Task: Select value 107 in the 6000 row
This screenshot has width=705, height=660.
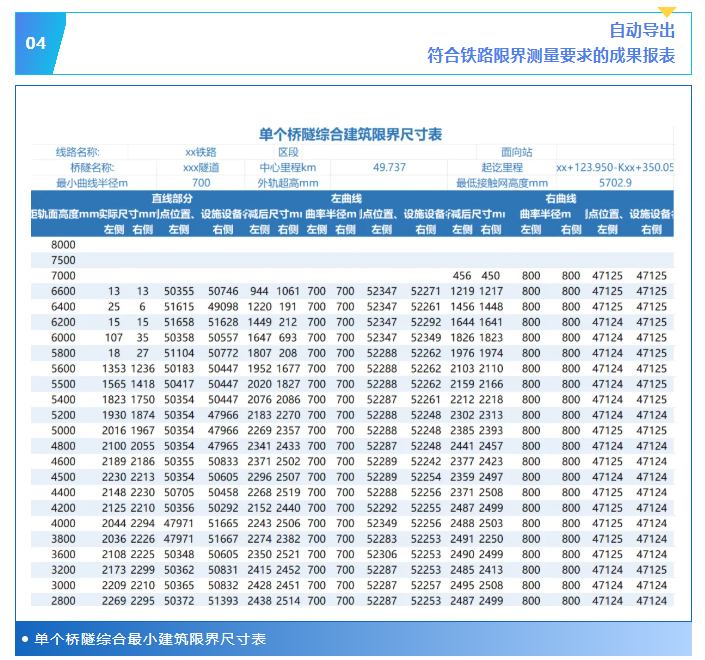Action: (x=114, y=337)
